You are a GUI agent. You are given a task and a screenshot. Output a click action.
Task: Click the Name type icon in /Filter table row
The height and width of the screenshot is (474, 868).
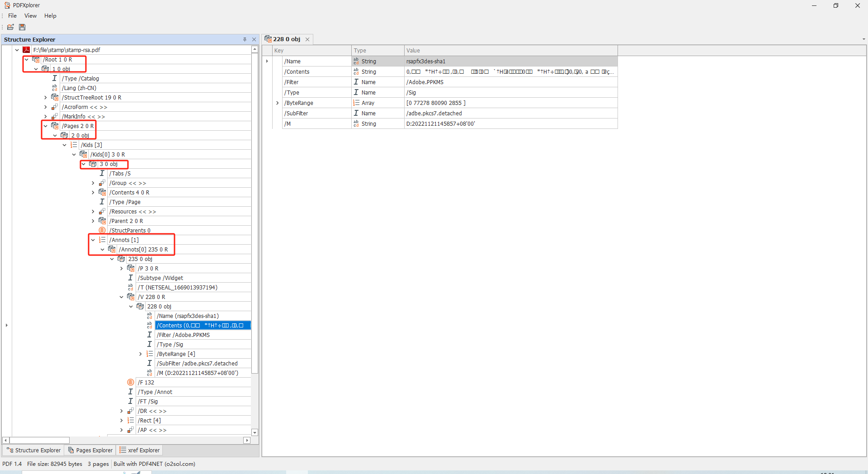pos(356,82)
